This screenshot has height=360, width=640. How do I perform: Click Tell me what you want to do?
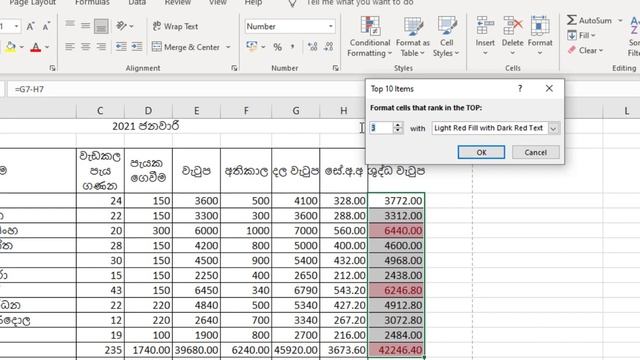coord(359,3)
